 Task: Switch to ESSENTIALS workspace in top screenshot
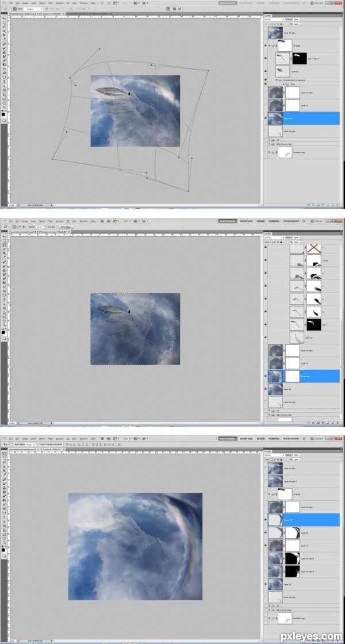[x=247, y=3]
